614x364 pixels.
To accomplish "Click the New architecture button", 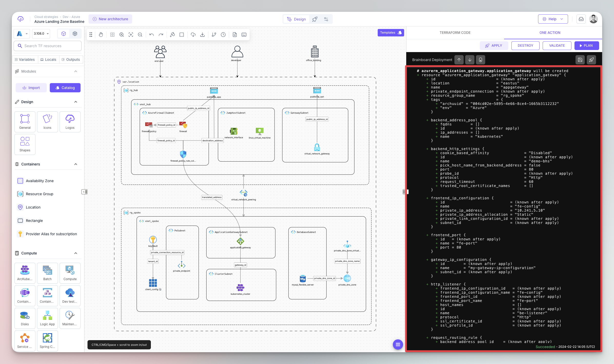I will 110,19.
